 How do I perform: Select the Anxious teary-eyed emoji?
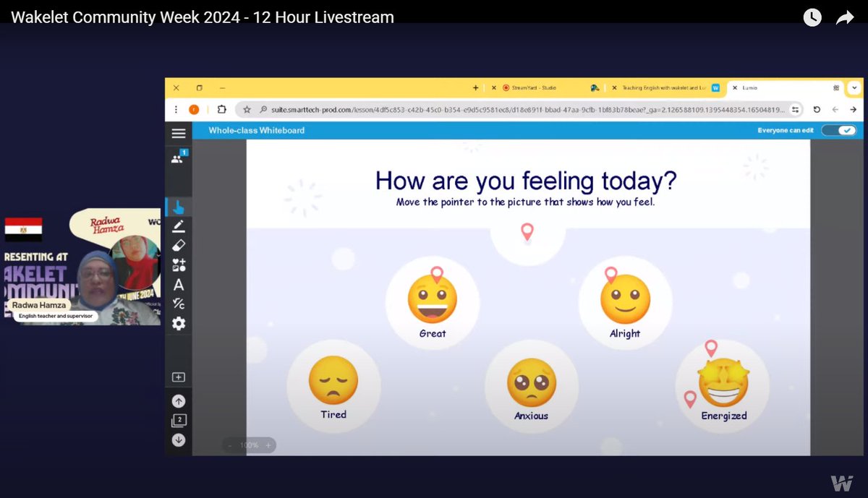531,383
